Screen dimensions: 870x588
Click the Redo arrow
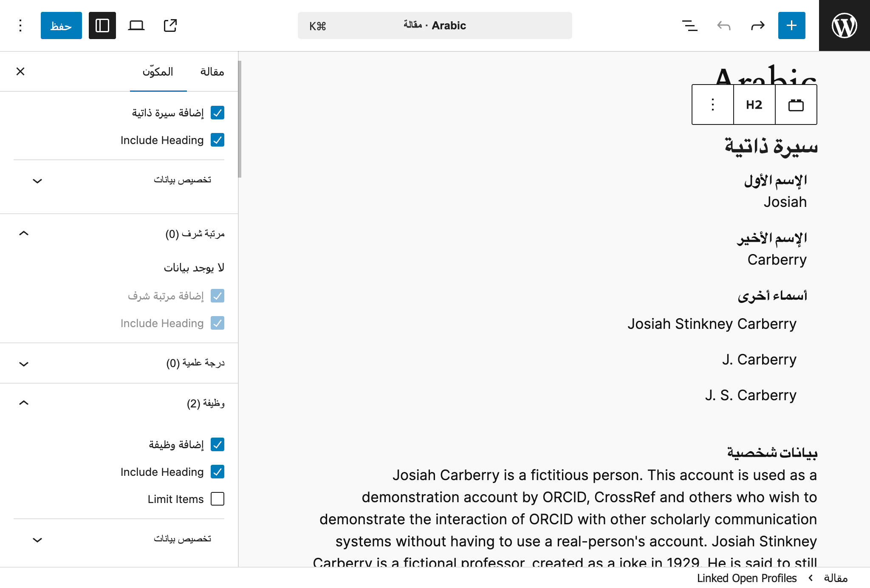click(758, 25)
